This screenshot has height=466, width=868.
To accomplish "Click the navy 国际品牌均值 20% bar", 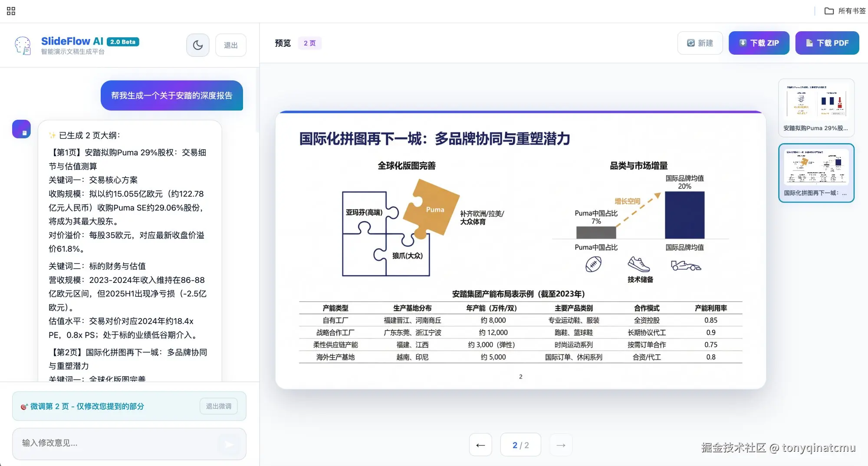I will pyautogui.click(x=685, y=215).
